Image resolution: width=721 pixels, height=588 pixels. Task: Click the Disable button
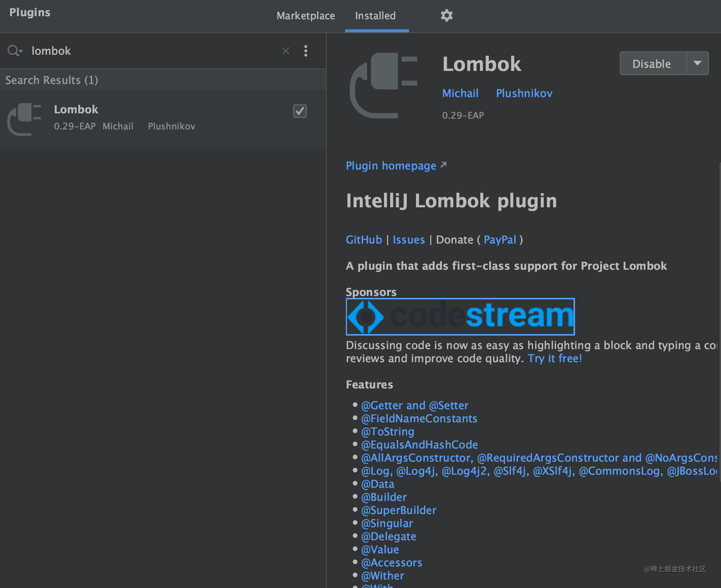point(652,63)
